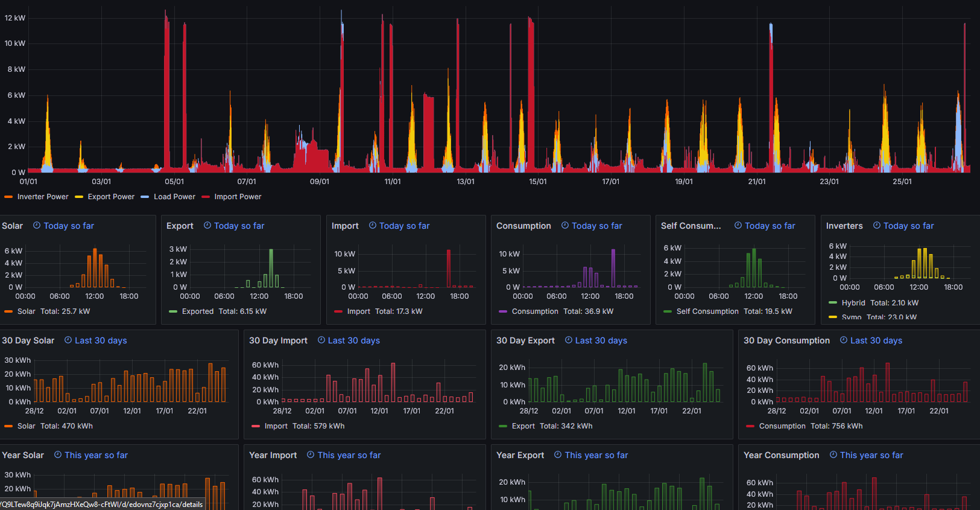The width and height of the screenshot is (980, 510).
Task: Click clock icon in 30 Day Solar header
Action: click(x=68, y=340)
